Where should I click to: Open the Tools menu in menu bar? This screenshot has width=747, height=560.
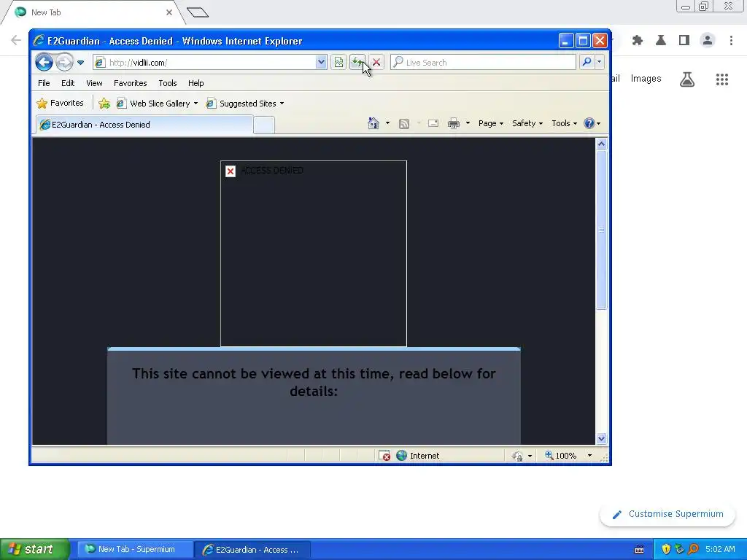pyautogui.click(x=168, y=83)
